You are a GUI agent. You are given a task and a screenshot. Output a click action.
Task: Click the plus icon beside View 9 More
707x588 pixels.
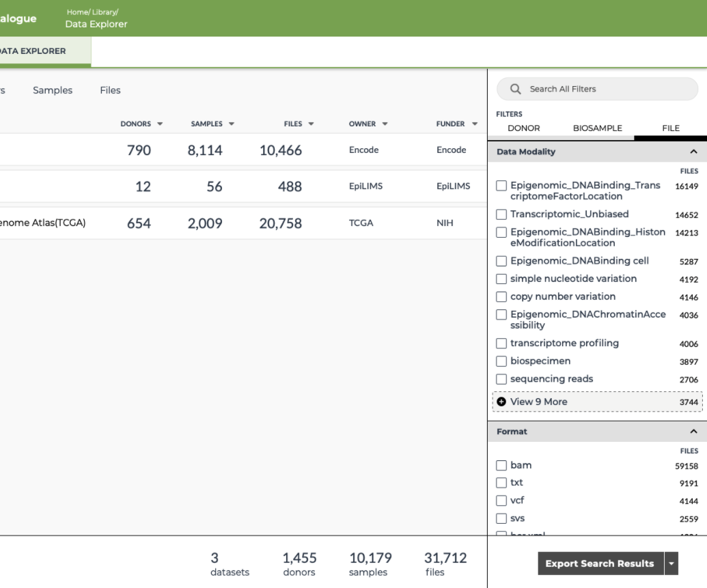pyautogui.click(x=501, y=402)
